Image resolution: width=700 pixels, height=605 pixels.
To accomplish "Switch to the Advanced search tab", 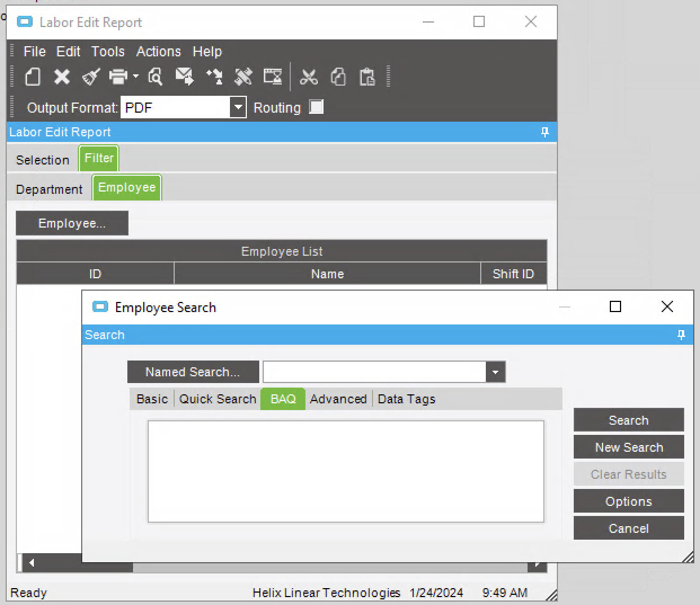I will pos(338,399).
